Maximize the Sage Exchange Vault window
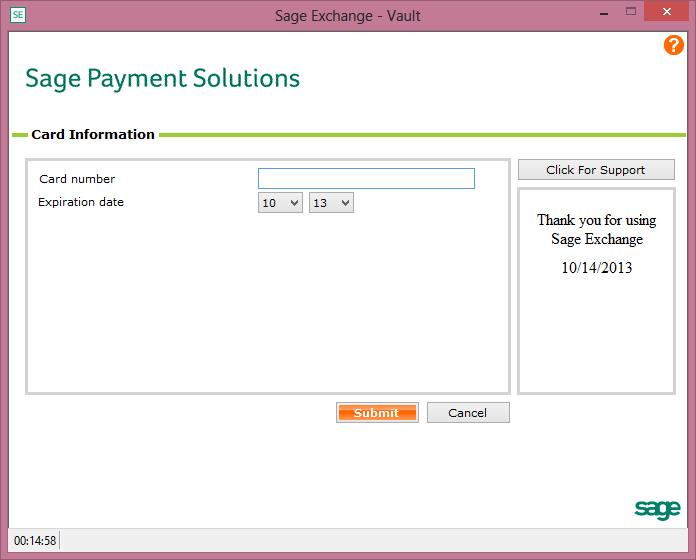Image resolution: width=696 pixels, height=560 pixels. point(631,12)
